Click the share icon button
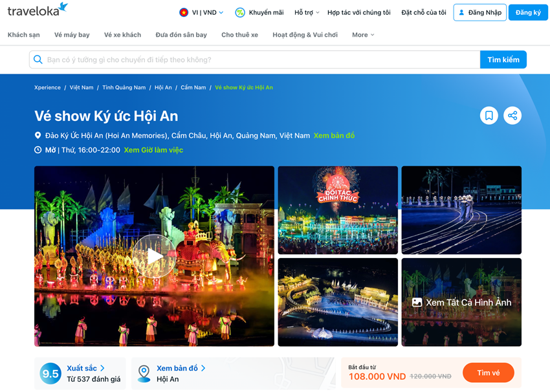Image resolution: width=550 pixels, height=392 pixels. pos(512,115)
